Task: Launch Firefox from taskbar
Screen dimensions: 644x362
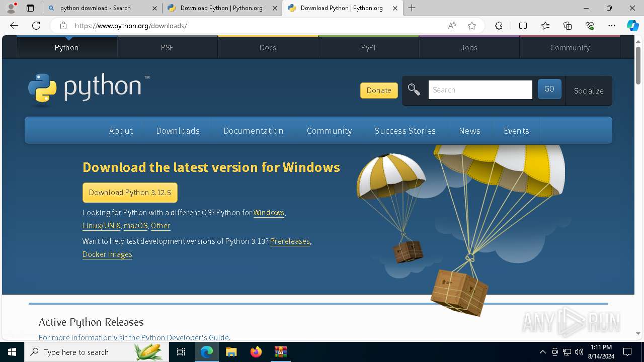Action: (x=256, y=352)
